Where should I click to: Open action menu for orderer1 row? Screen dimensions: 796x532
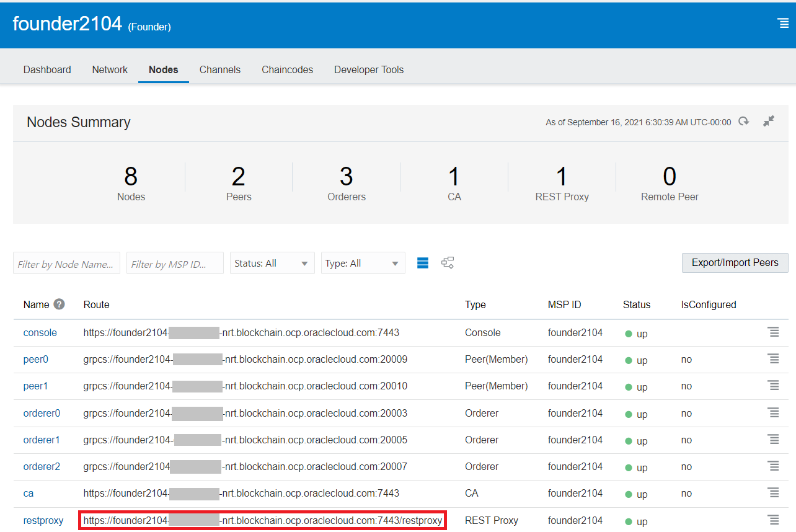pyautogui.click(x=773, y=440)
